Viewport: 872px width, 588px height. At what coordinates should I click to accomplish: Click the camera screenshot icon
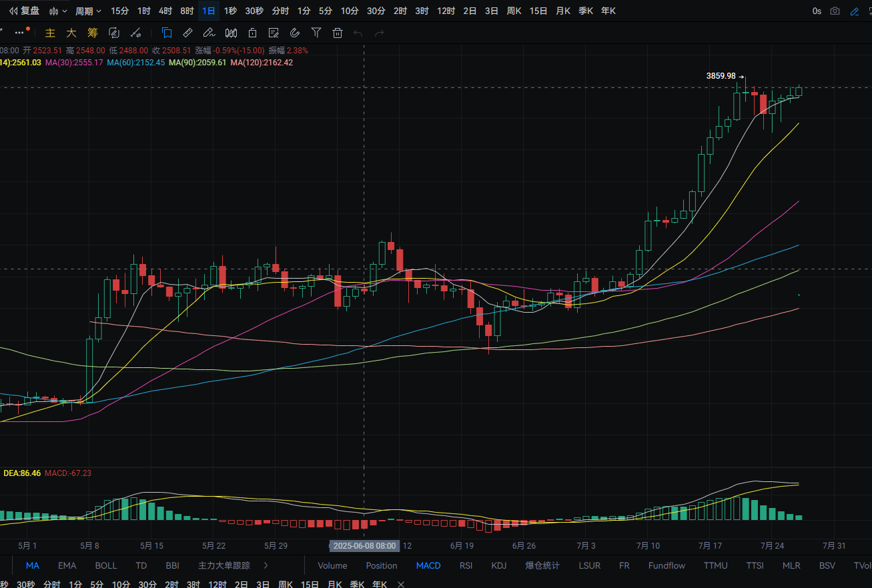click(x=835, y=11)
